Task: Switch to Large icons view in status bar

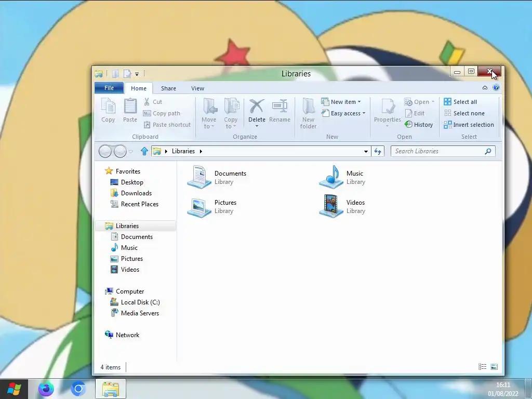Action: pos(494,367)
